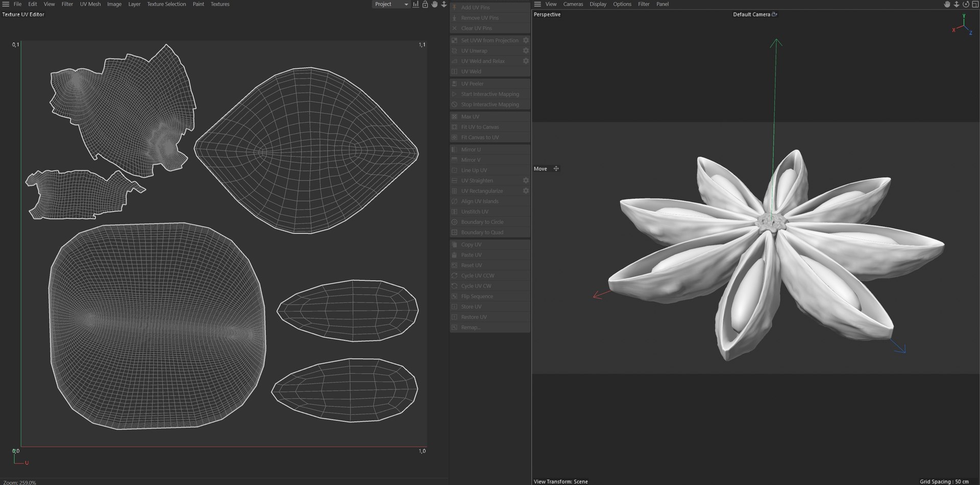Click the histogram icon beside Project dropdown

415,4
